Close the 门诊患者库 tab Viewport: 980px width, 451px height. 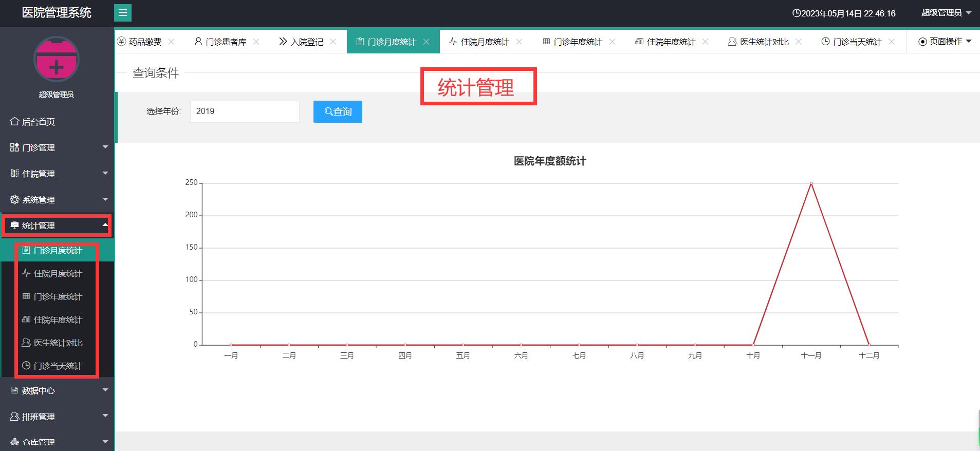click(256, 42)
